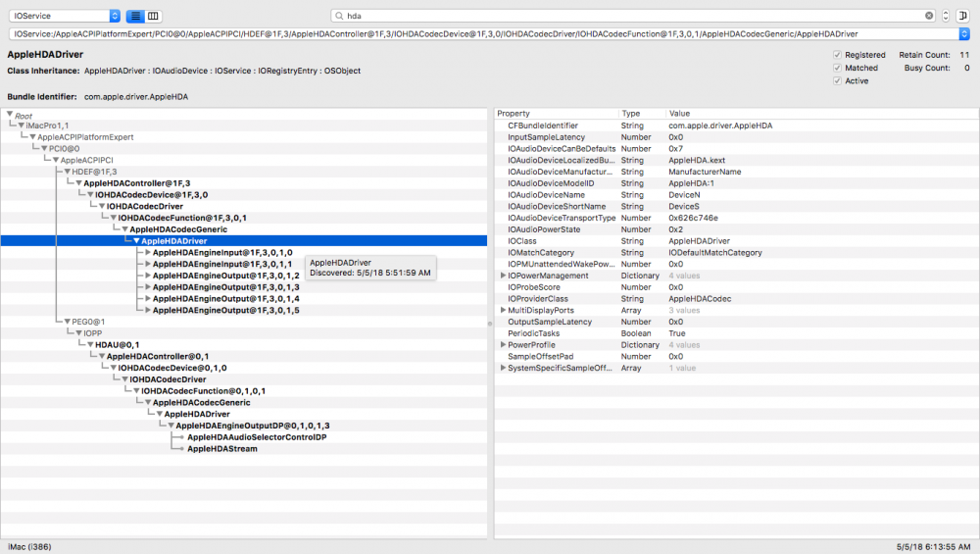Select the IOProviderClass property row
The height and width of the screenshot is (554, 980).
(x=736, y=299)
